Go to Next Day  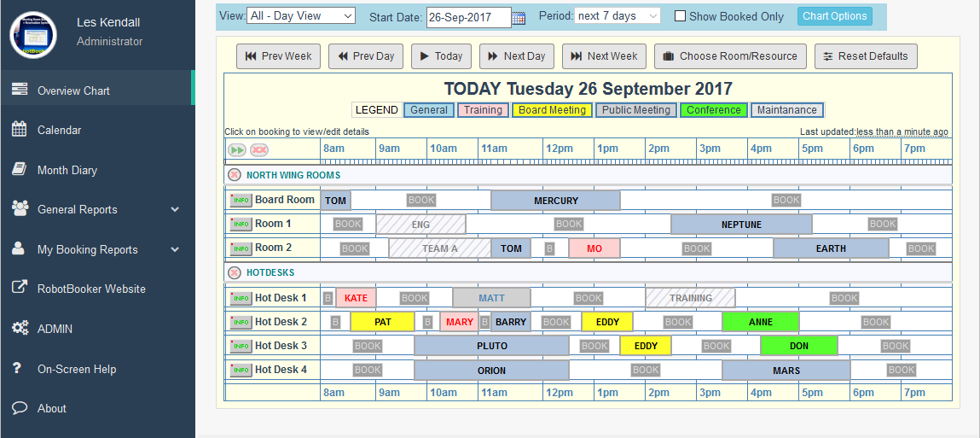pos(517,55)
